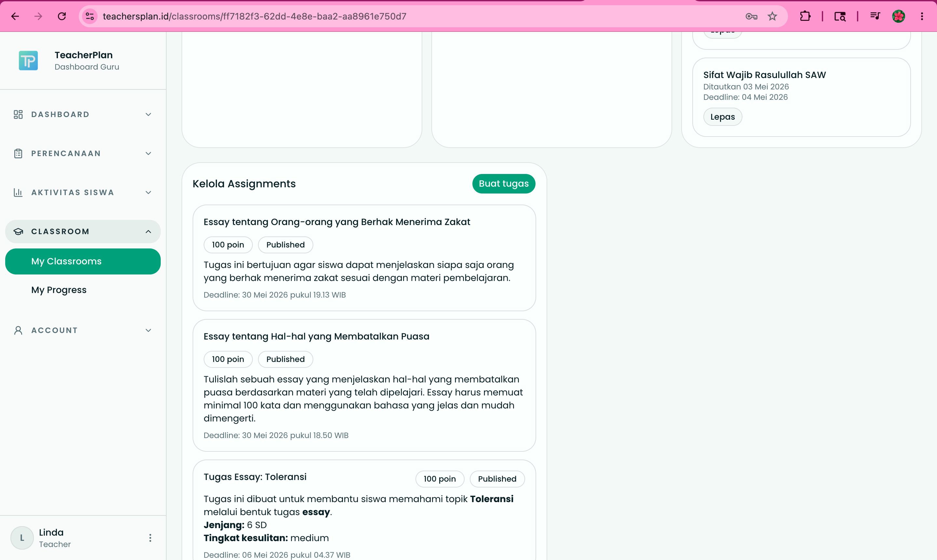Open the Sifat Wajib Rasulullah SAW material

click(765, 75)
